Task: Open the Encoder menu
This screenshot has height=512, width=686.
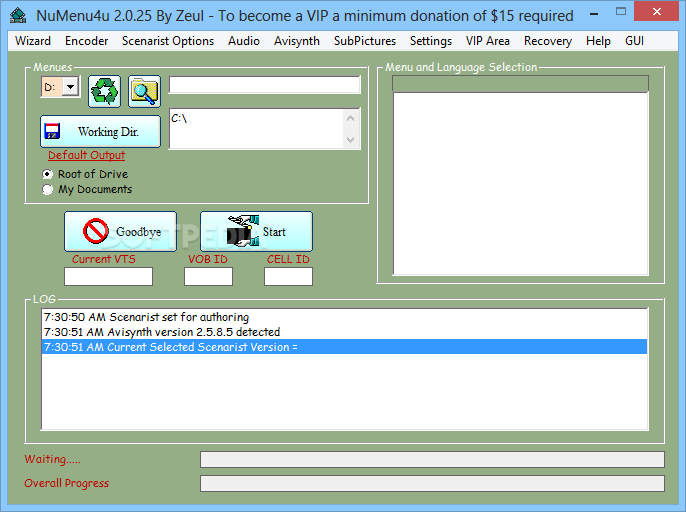Action: coord(86,41)
